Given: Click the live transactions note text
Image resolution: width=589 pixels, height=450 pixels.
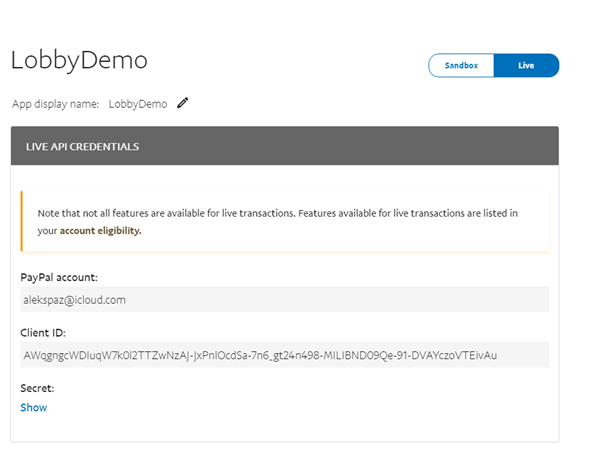Looking at the screenshot, I should [x=278, y=222].
